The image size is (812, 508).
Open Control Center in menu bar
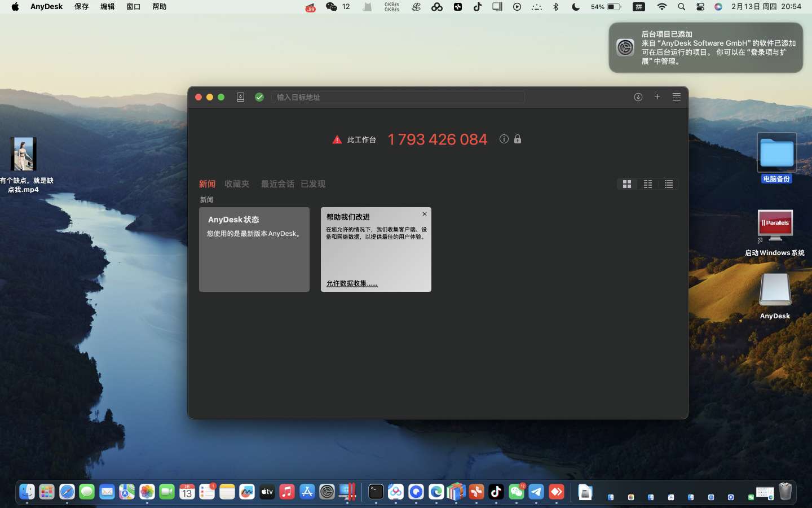point(700,7)
